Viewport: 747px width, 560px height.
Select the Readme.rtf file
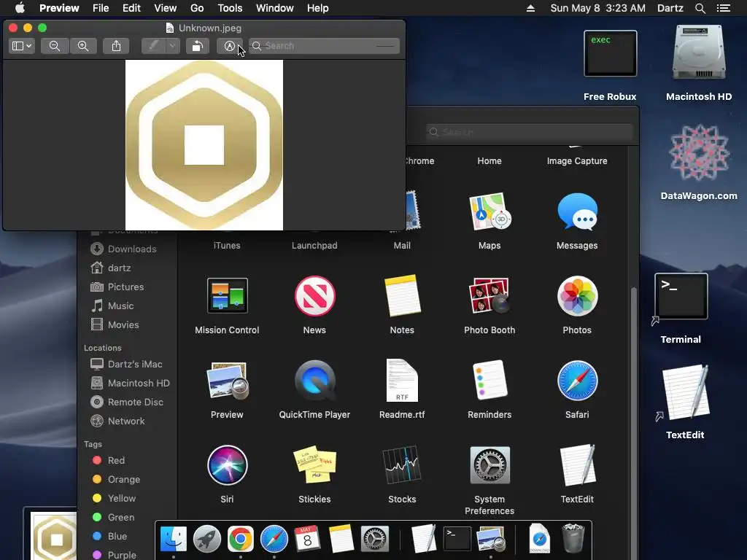point(402,381)
